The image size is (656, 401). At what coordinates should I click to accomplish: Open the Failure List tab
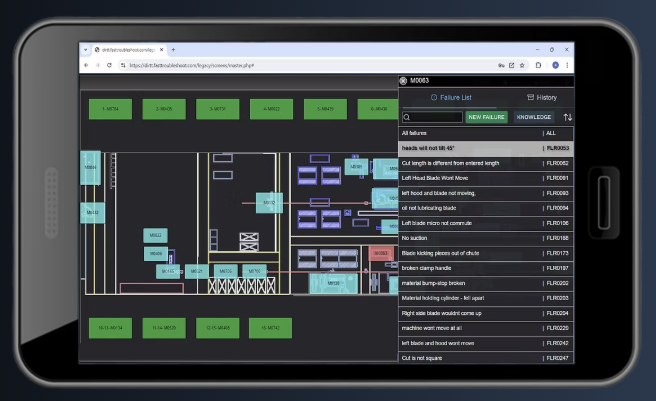450,98
